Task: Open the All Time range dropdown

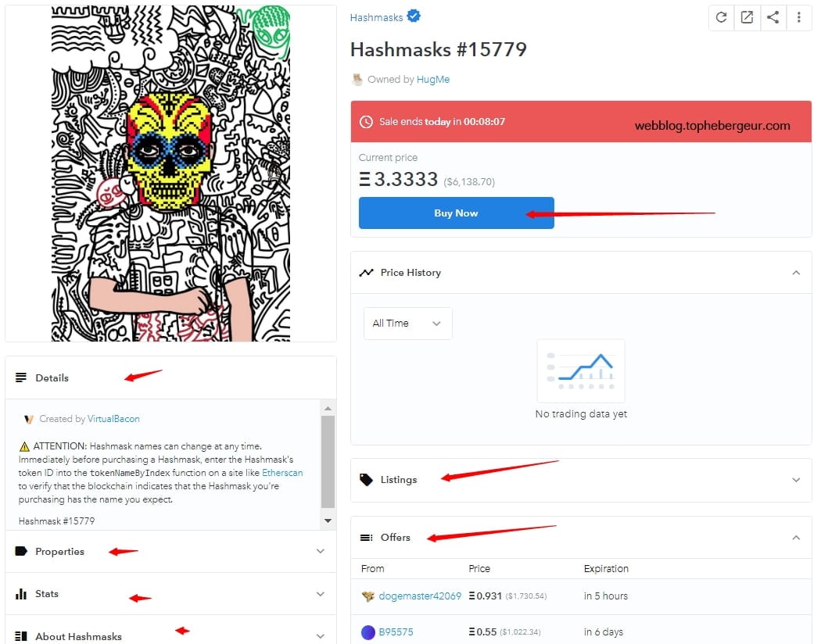Action: [407, 323]
